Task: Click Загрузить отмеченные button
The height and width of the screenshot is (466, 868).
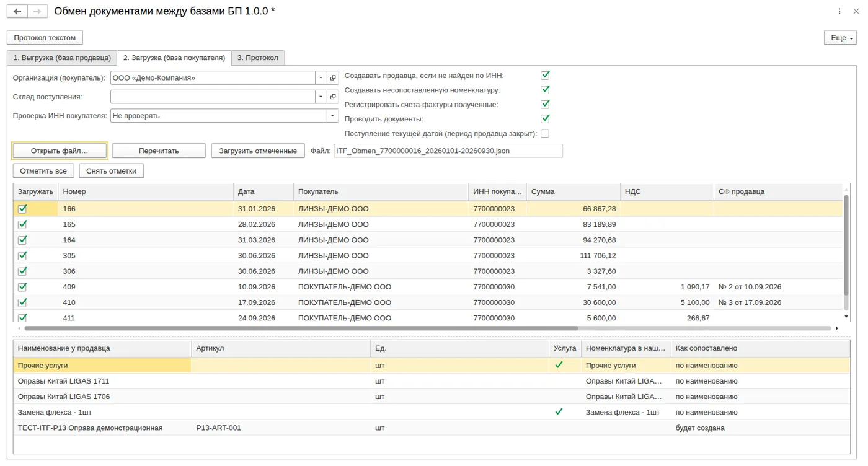Action: (258, 151)
